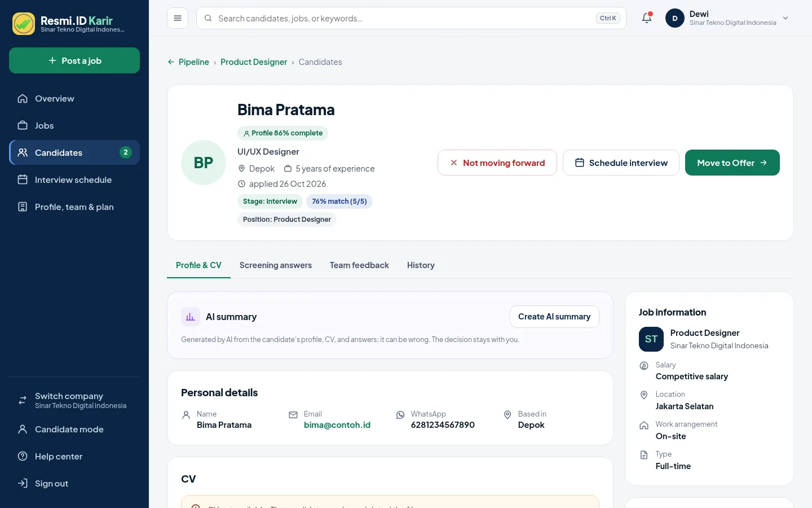Select Candidates in the sidebar
This screenshot has width=812, height=508.
pyautogui.click(x=74, y=153)
